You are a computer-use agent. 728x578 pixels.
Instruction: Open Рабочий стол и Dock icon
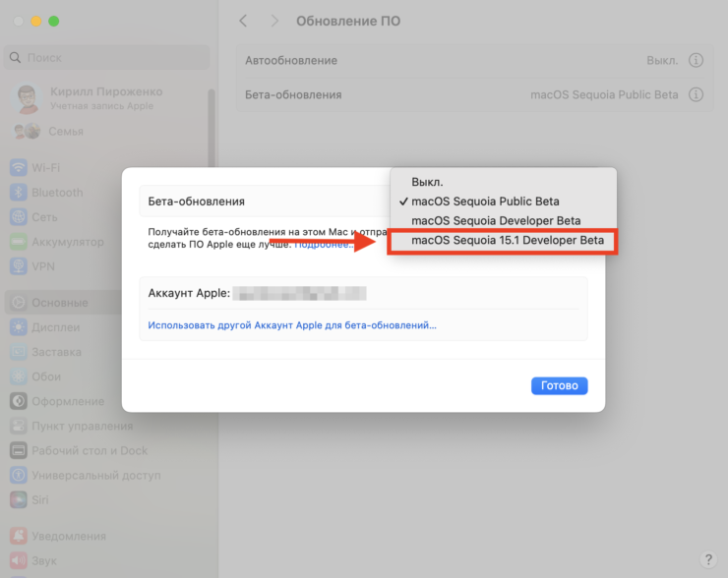point(19,450)
